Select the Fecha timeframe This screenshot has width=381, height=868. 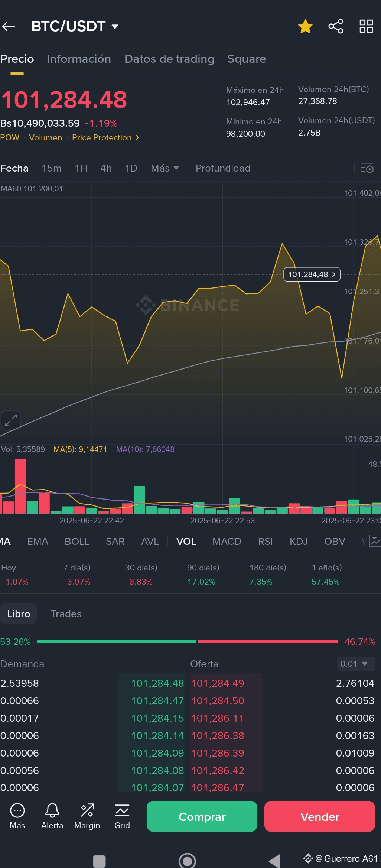(14, 168)
